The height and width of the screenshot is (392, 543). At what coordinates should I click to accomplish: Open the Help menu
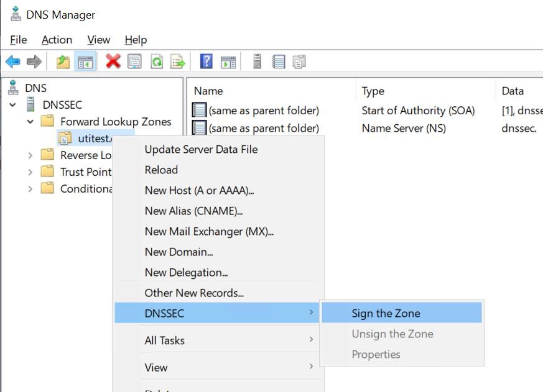(136, 40)
